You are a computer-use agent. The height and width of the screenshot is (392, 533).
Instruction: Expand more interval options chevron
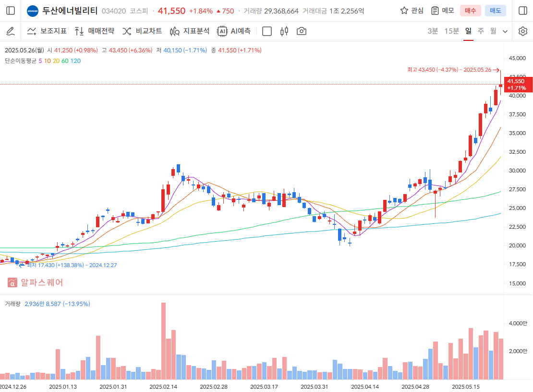tap(505, 32)
